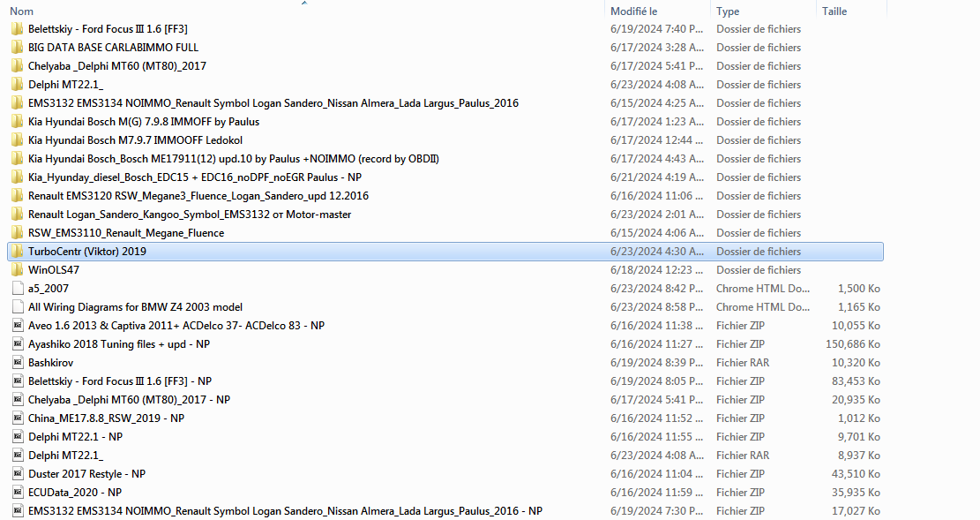
Task: Select the Renault EMS3120 RSW_Megane3 folder icon
Action: tap(18, 196)
